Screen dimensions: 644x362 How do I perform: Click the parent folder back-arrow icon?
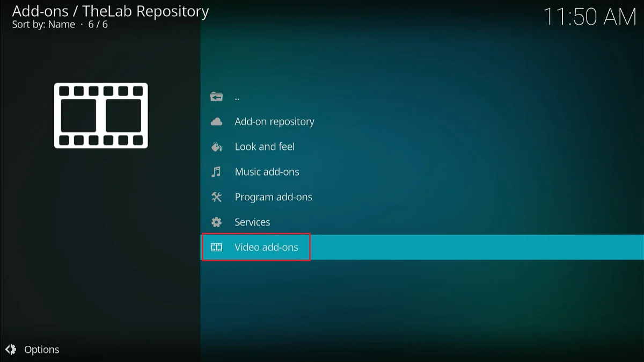pyautogui.click(x=216, y=97)
